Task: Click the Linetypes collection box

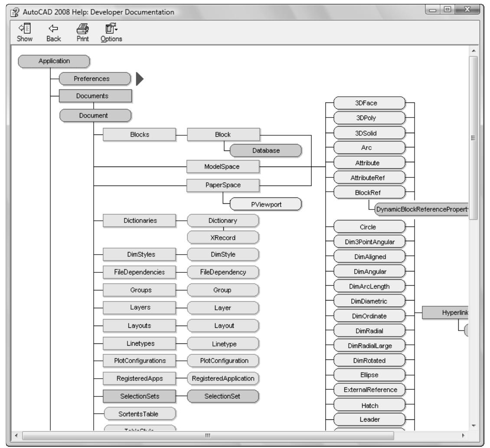Action: [x=139, y=343]
